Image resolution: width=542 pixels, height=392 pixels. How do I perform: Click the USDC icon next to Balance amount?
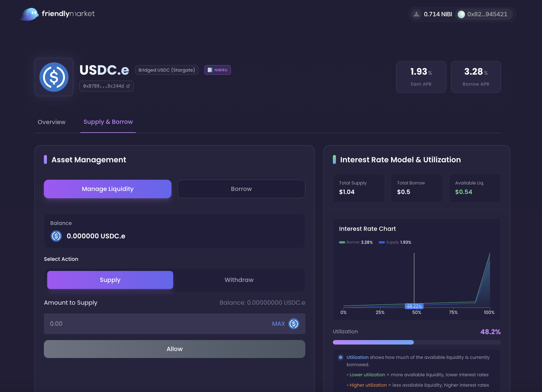(x=56, y=236)
